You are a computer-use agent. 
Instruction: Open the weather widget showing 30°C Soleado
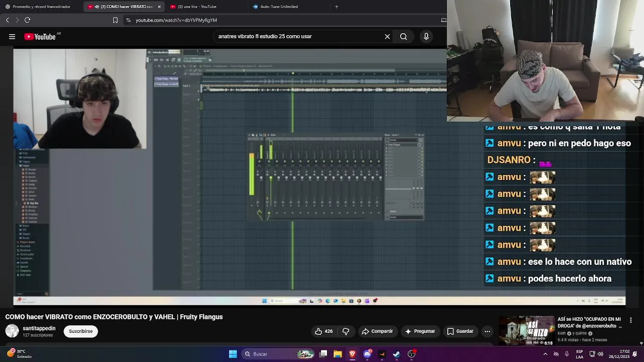[x=17, y=354]
